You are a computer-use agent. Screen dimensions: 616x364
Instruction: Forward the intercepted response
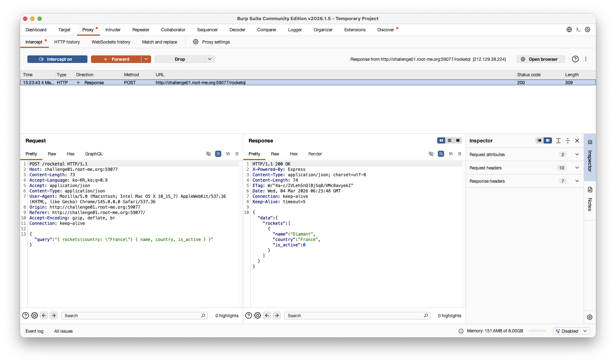pyautogui.click(x=116, y=59)
